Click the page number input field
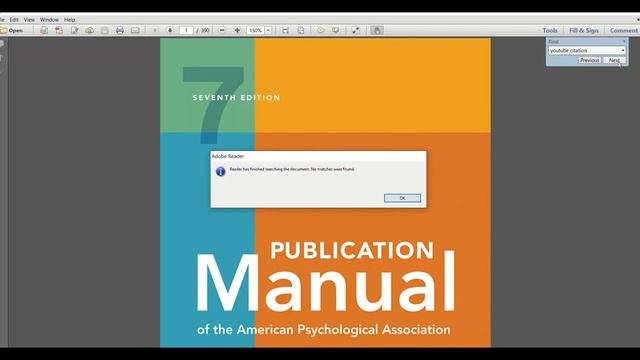Viewport: 640px width, 360px height. pyautogui.click(x=186, y=31)
